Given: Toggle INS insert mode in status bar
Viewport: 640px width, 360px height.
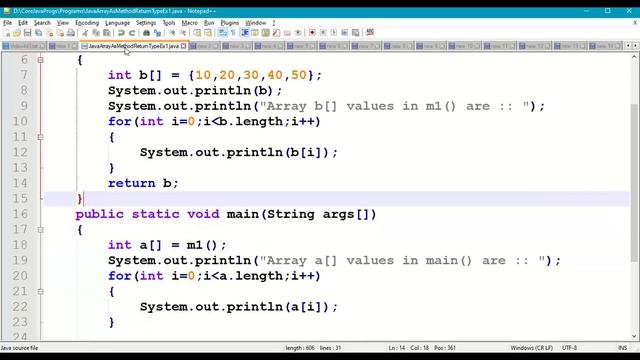Looking at the screenshot, I should [622, 348].
